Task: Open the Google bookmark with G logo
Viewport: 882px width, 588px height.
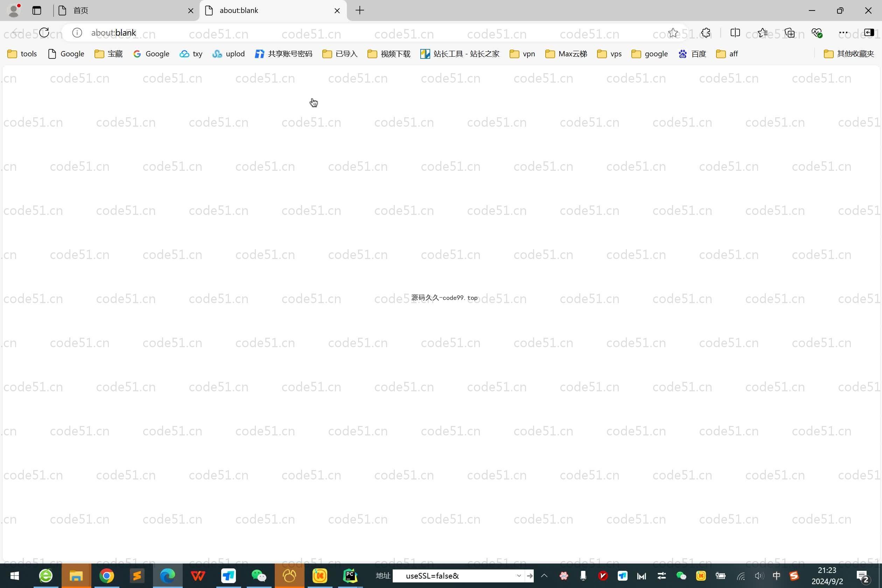Action: [151, 54]
